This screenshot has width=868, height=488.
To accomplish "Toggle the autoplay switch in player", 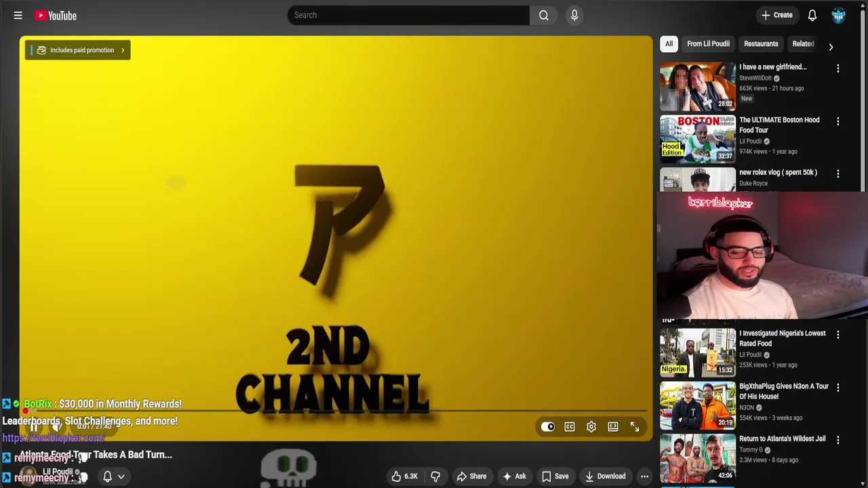I will tap(548, 427).
